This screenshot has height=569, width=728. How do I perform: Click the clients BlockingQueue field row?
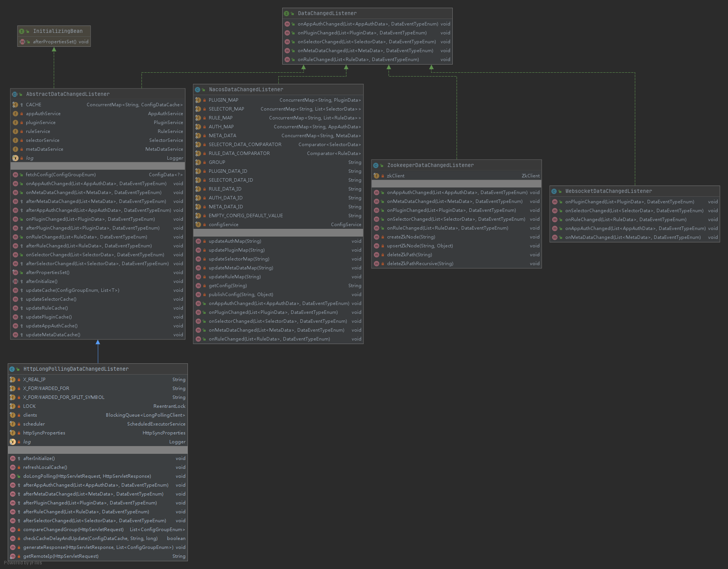[x=98, y=415]
